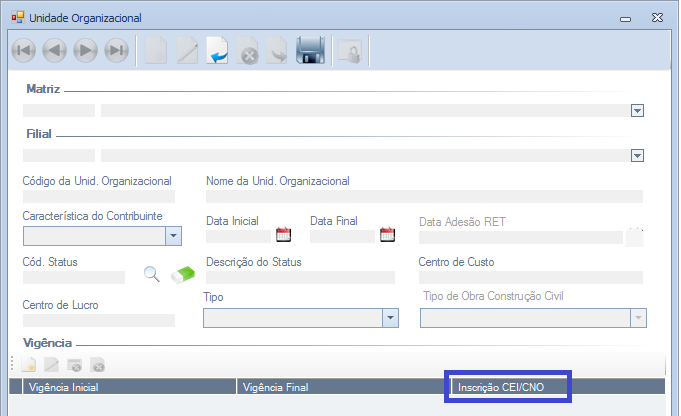Open the Filial dropdown arrow

(637, 155)
